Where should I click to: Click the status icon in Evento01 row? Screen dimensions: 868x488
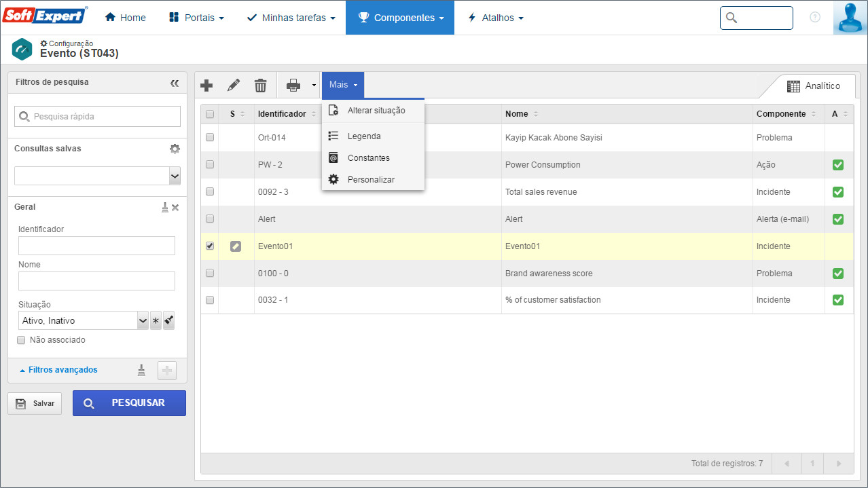pyautogui.click(x=236, y=246)
